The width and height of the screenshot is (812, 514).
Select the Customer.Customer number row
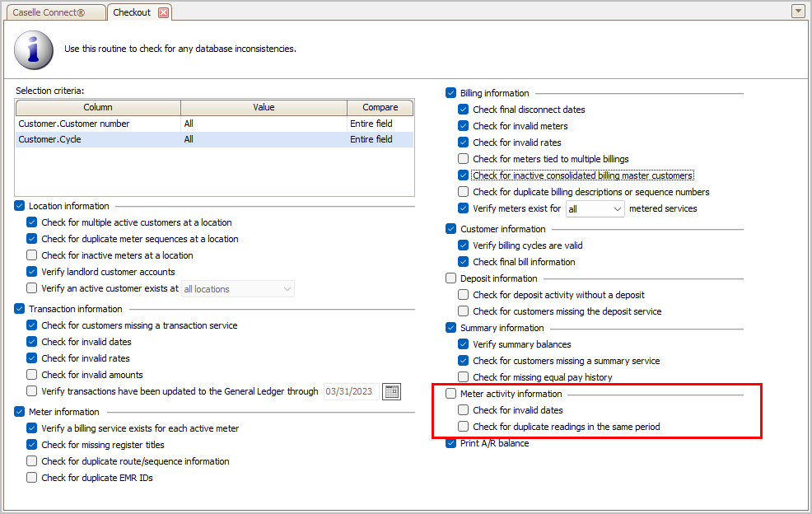(x=214, y=124)
